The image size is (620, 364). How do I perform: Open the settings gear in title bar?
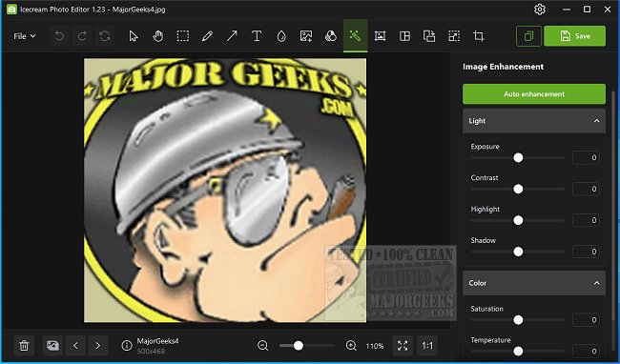coord(540,10)
